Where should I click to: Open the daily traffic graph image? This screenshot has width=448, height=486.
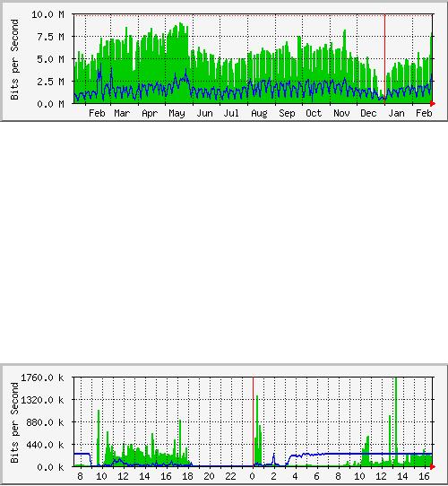pyautogui.click(x=224, y=424)
